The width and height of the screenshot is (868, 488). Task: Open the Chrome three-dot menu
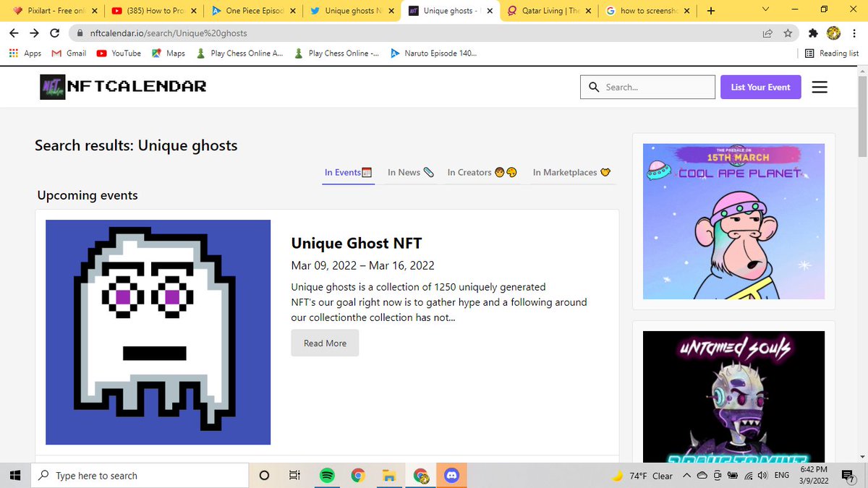tap(854, 33)
